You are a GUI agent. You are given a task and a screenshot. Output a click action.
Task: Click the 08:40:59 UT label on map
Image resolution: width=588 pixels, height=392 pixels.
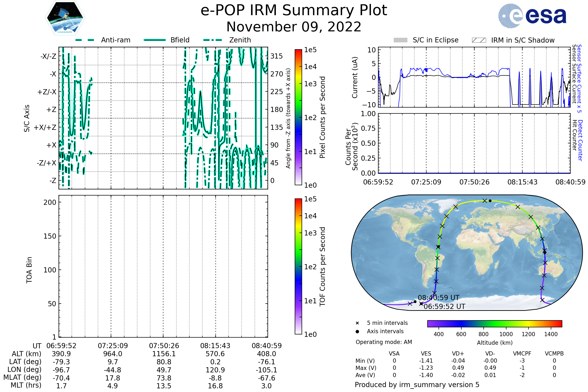pyautogui.click(x=439, y=298)
